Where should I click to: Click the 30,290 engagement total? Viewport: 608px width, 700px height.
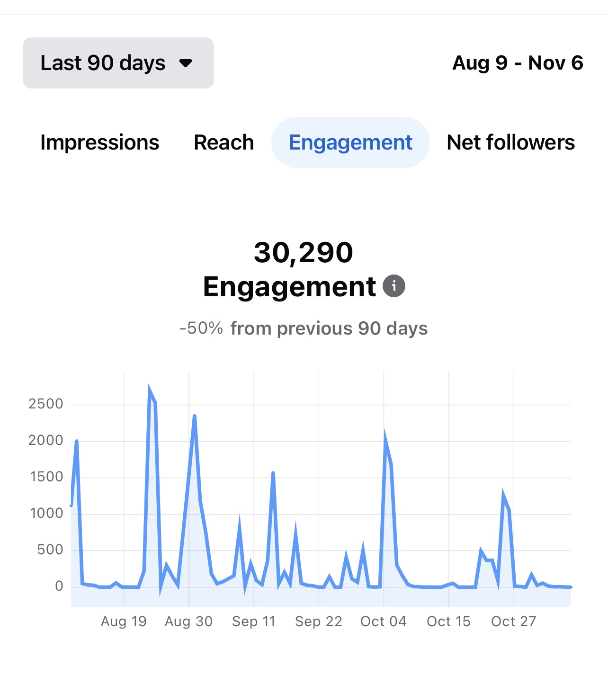click(304, 252)
